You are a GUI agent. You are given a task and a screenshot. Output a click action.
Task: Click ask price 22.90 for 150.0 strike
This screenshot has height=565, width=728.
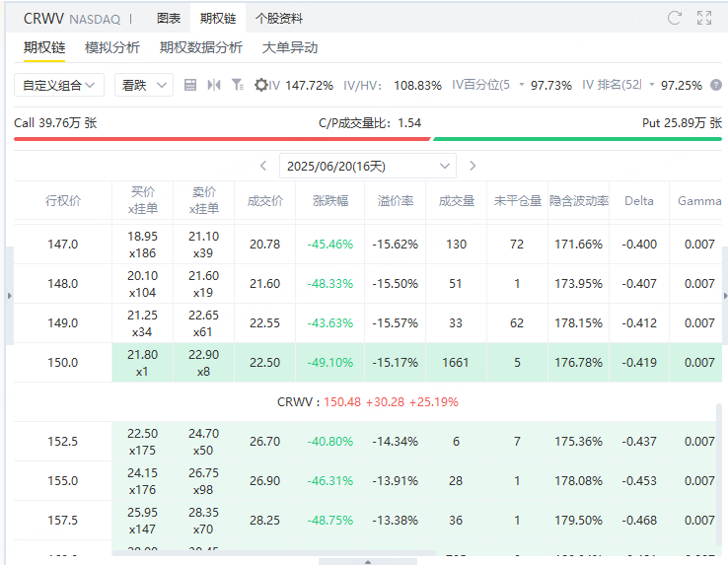point(204,355)
